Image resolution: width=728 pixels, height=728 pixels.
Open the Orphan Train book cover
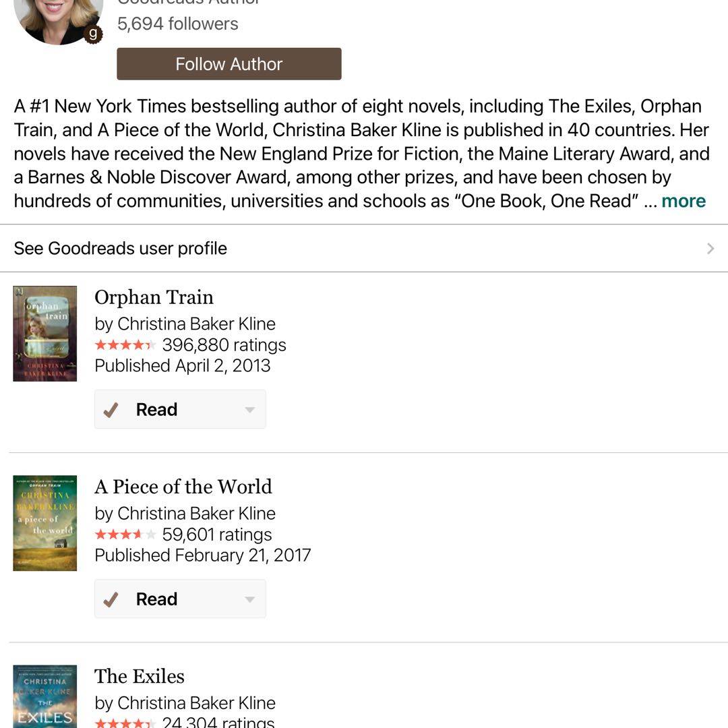(45, 334)
